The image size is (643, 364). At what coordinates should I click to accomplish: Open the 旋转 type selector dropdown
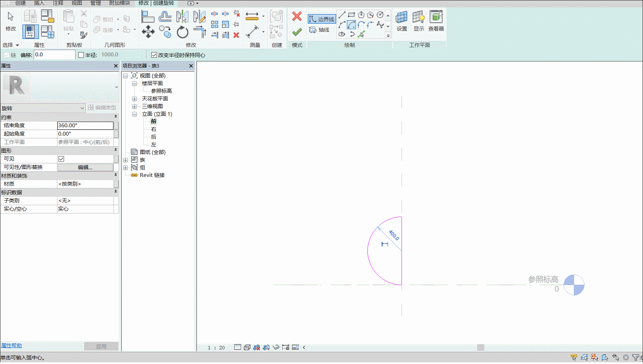[x=43, y=108]
